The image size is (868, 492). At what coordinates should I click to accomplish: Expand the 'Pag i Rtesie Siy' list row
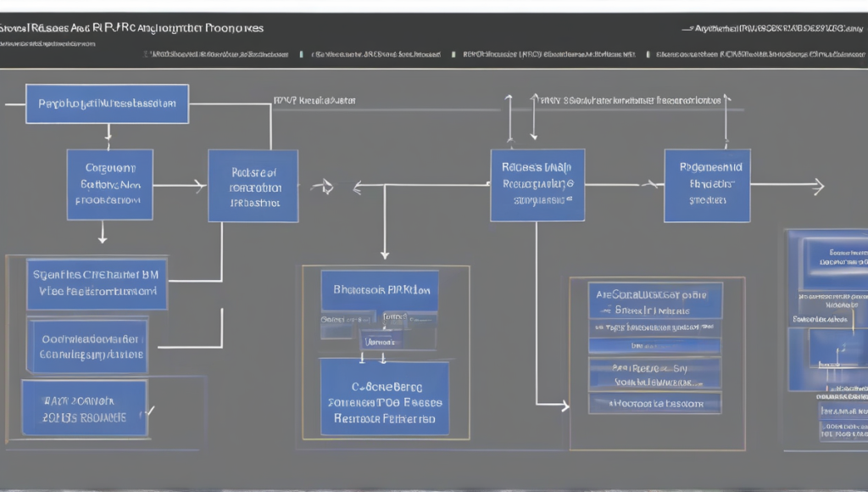tap(654, 373)
